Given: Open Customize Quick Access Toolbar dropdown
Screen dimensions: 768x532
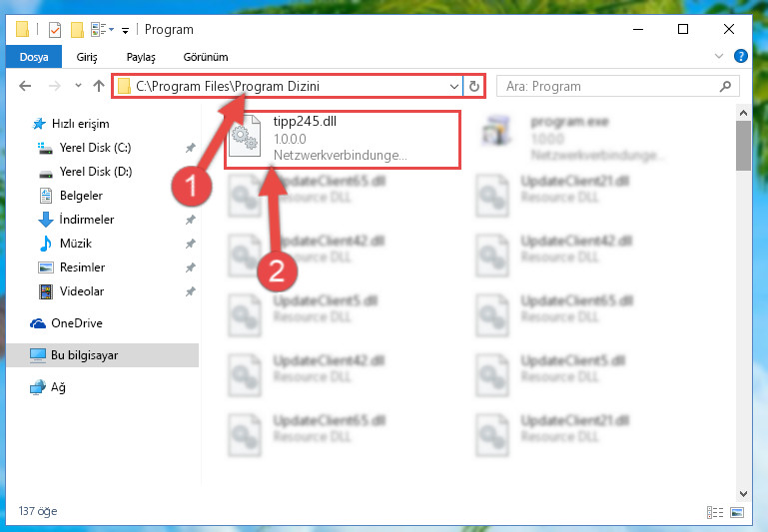Looking at the screenshot, I should 126,31.
